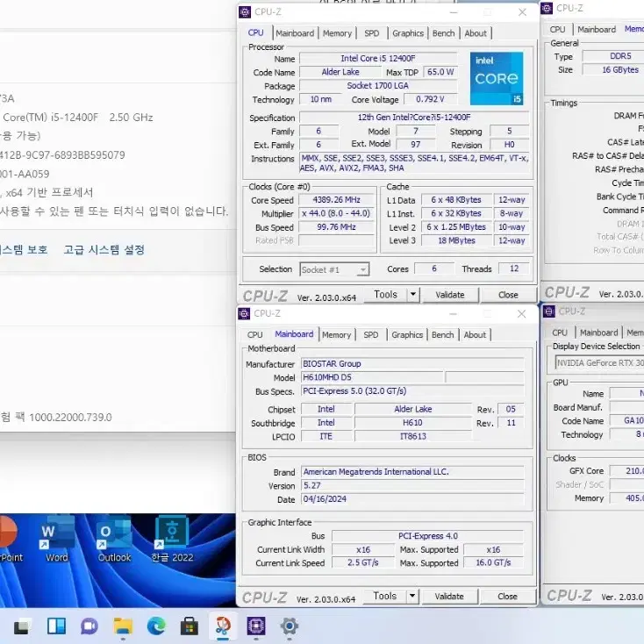Select SPD tab in the Mainboard window
Screen dimensions: 644x644
coord(371,335)
